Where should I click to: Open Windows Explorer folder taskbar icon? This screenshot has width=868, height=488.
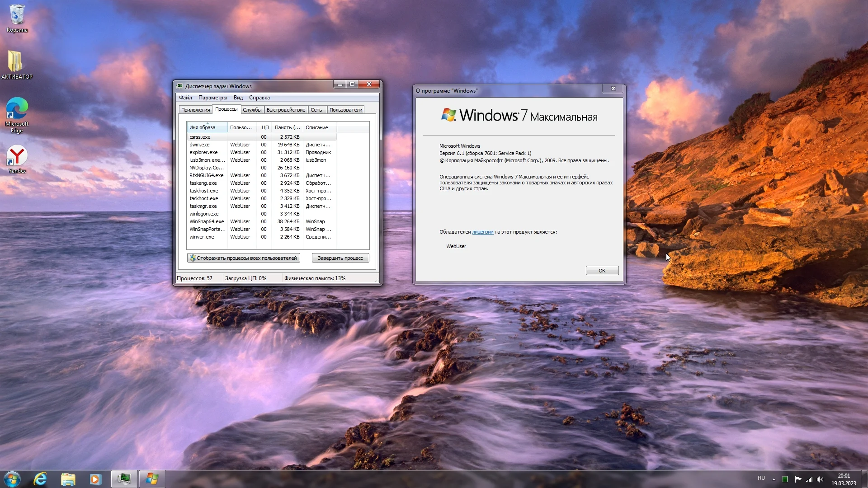click(68, 479)
